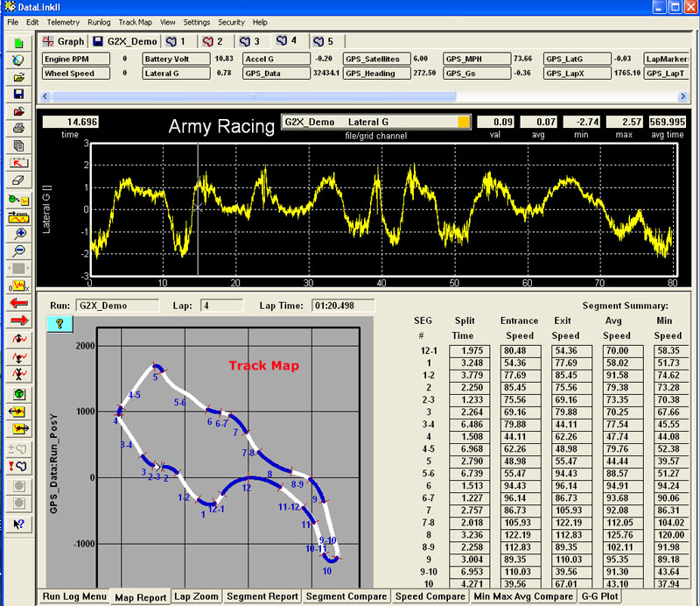Open the Telemetry menu
Image resolution: width=700 pixels, height=606 pixels.
tap(63, 21)
